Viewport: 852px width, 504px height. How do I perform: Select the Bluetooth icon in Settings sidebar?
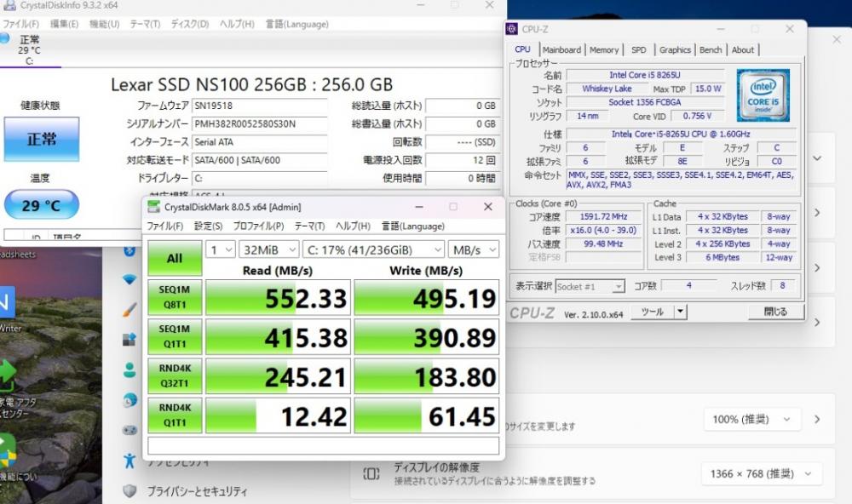coord(130,251)
